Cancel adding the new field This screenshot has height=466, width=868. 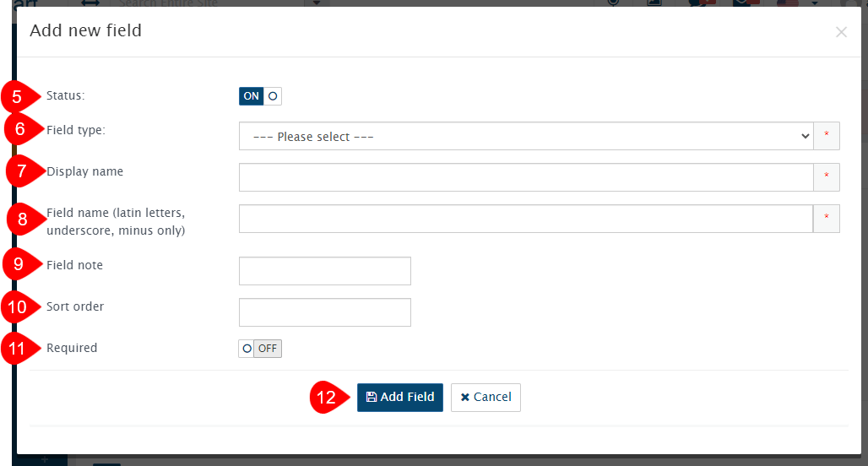[x=486, y=398]
